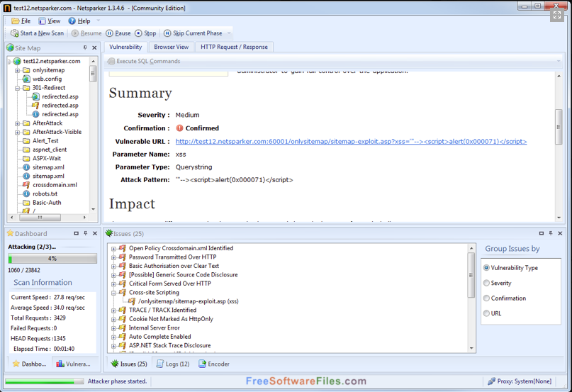Viewport: 572px width, 392px height.
Task: Switch to the Issues (25) bottom tab
Action: pyautogui.click(x=129, y=364)
